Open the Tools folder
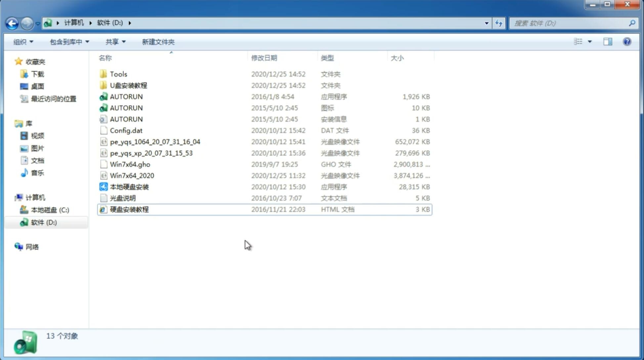This screenshot has width=644, height=360. (118, 74)
